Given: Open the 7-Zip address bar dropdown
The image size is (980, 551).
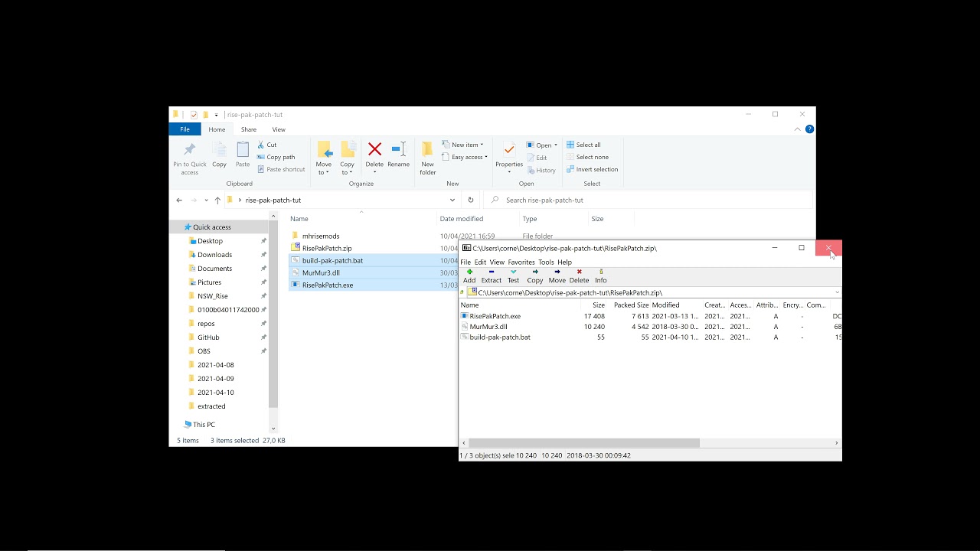Looking at the screenshot, I should coord(836,292).
